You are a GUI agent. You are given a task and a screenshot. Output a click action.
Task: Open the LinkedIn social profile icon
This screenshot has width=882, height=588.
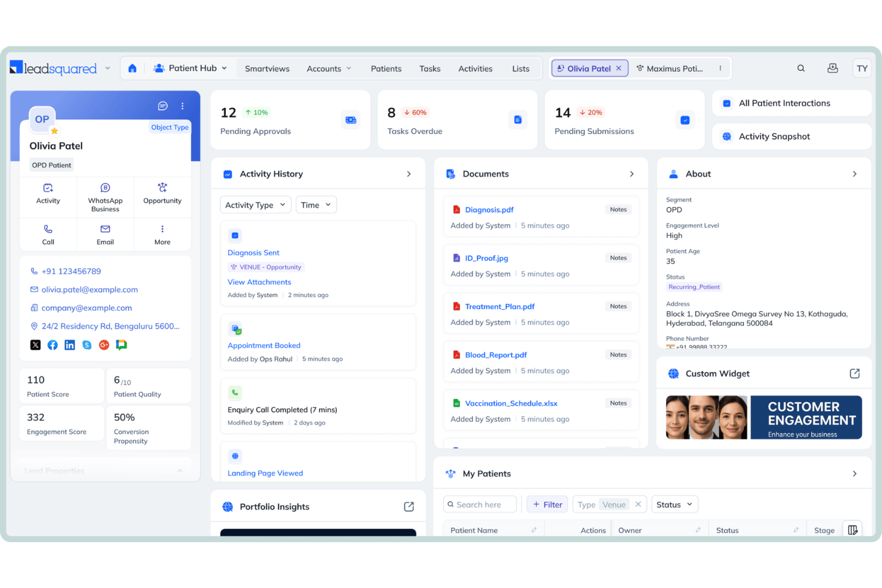pos(70,345)
